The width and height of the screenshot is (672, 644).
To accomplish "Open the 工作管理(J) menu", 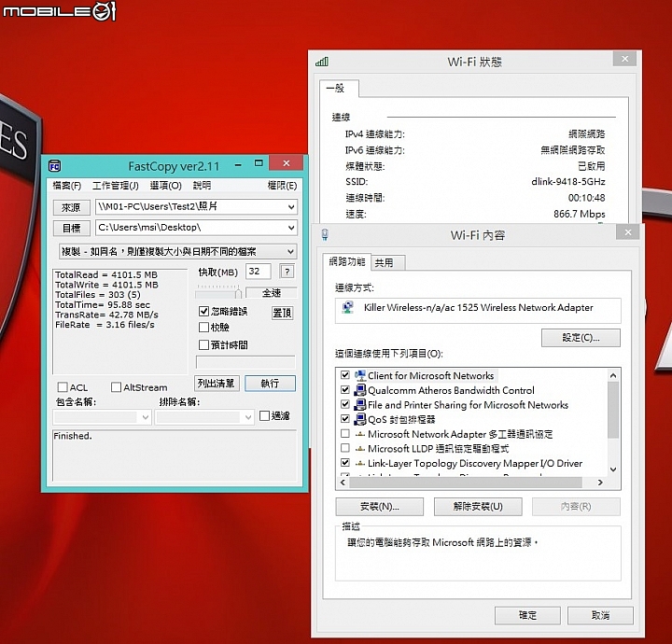I will pos(116,186).
